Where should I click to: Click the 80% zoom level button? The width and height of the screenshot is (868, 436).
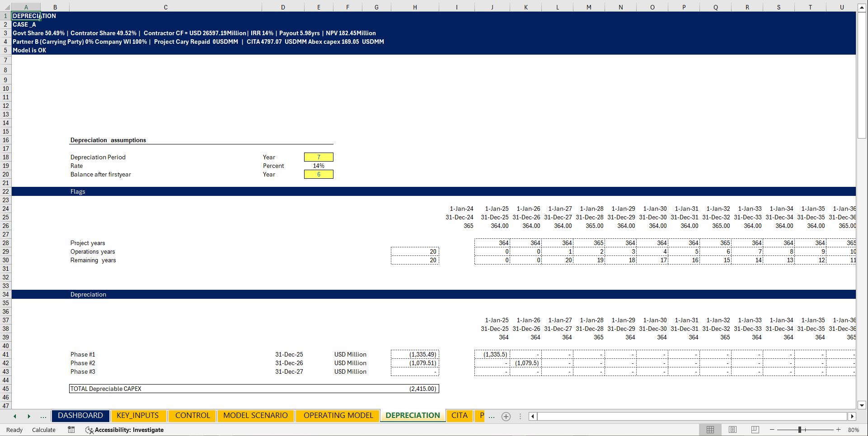[854, 430]
